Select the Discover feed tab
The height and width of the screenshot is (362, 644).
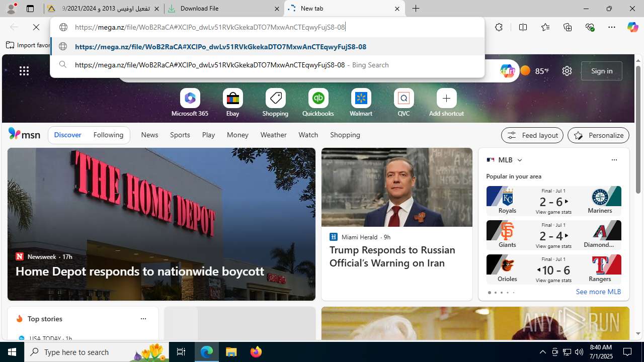67,135
